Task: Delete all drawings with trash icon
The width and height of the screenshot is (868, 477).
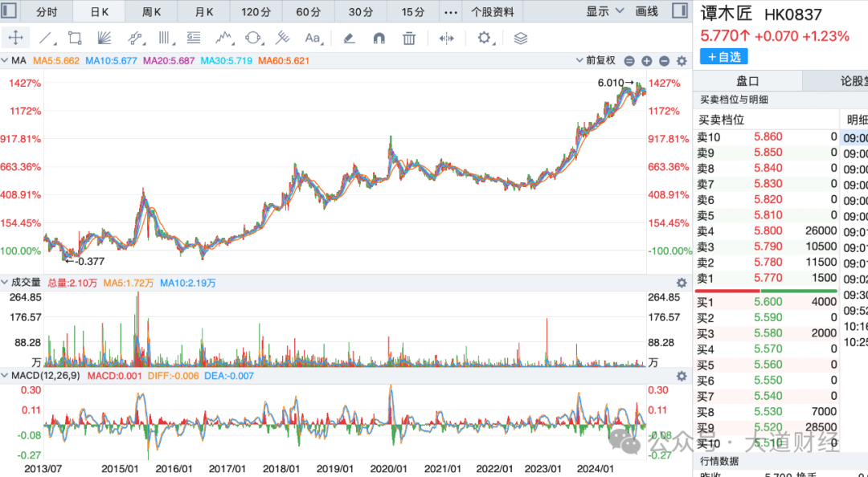Action: pos(409,39)
